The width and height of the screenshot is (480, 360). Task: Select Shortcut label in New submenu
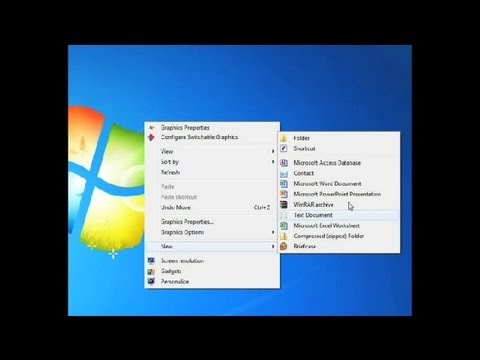coord(304,148)
